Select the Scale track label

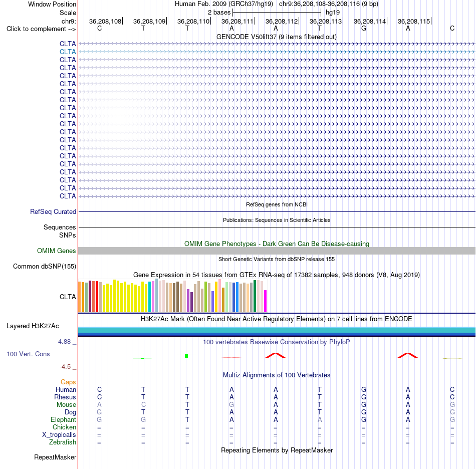pos(68,13)
